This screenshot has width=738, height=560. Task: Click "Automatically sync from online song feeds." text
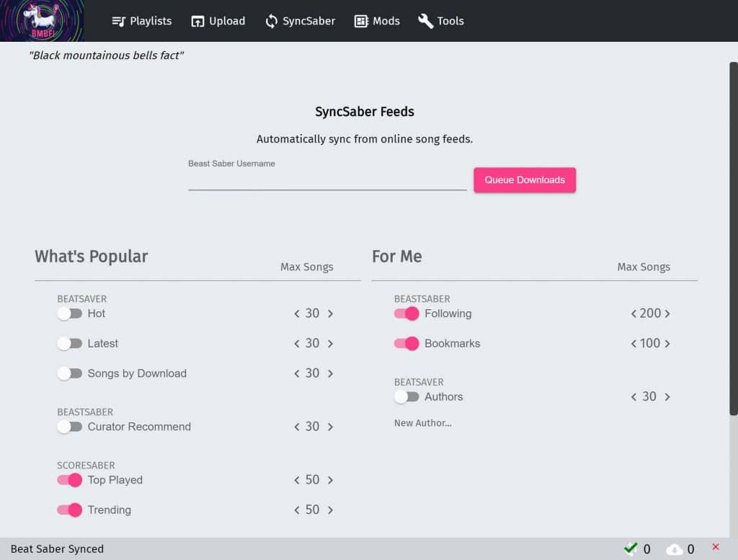[365, 139]
